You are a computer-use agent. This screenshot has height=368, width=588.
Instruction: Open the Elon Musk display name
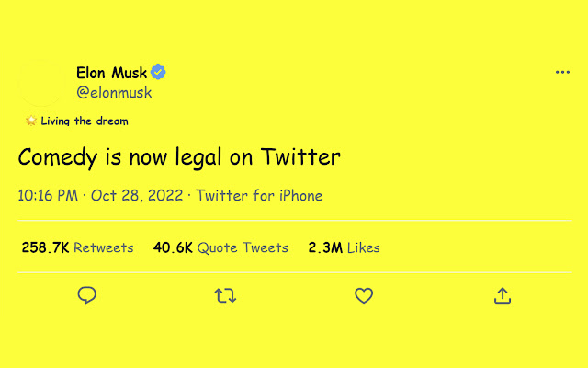tap(111, 73)
